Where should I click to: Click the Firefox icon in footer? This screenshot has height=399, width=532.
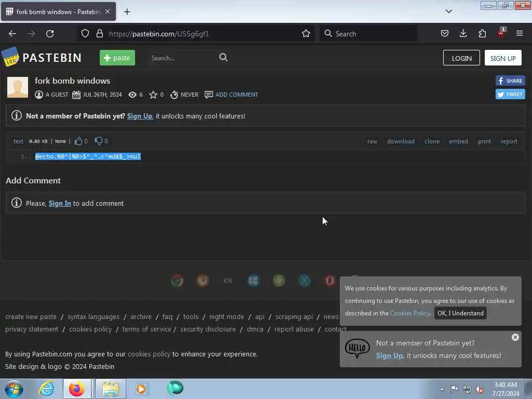tap(203, 281)
